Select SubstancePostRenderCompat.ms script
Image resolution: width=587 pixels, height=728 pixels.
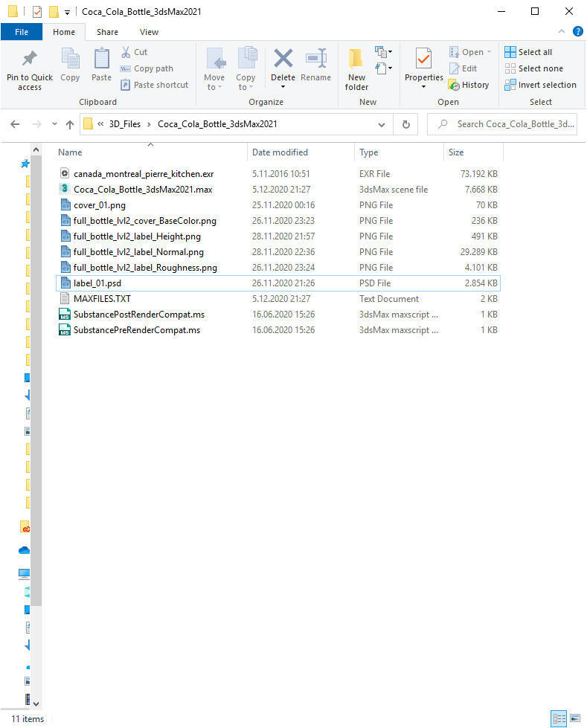pyautogui.click(x=278, y=315)
